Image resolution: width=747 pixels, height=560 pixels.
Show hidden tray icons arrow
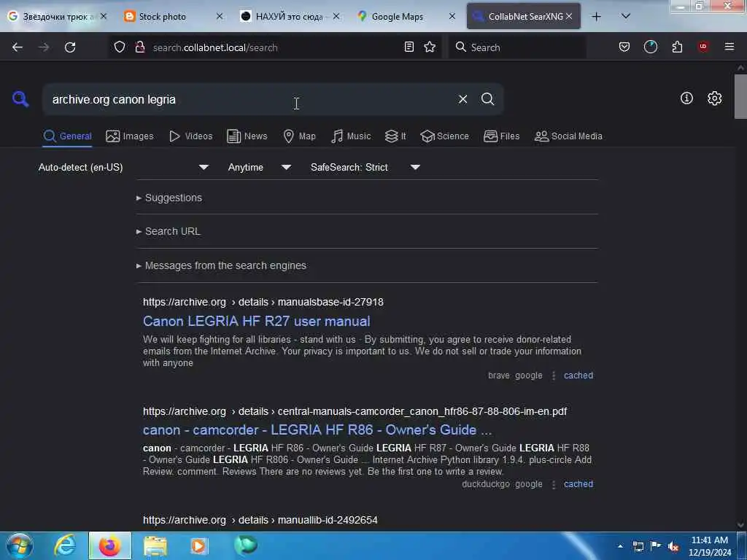click(620, 546)
